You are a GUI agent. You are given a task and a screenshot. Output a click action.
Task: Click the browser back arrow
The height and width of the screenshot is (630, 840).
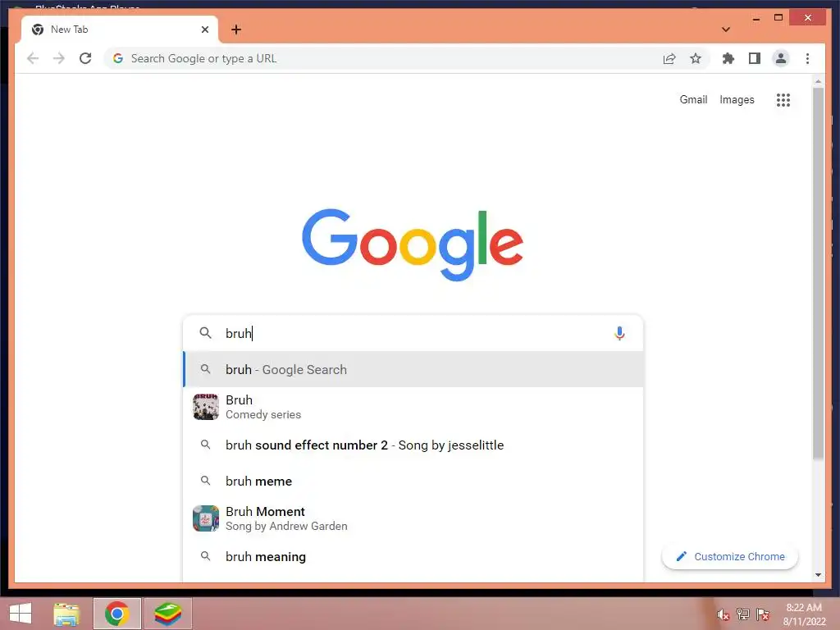[x=33, y=58]
